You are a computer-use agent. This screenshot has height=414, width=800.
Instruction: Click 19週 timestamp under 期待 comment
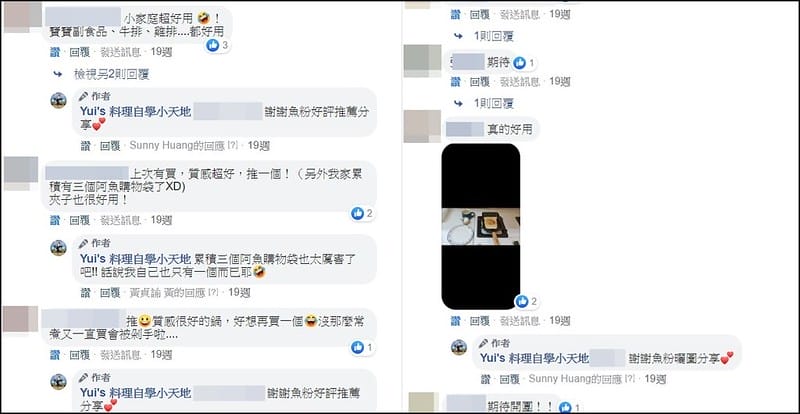[560, 81]
